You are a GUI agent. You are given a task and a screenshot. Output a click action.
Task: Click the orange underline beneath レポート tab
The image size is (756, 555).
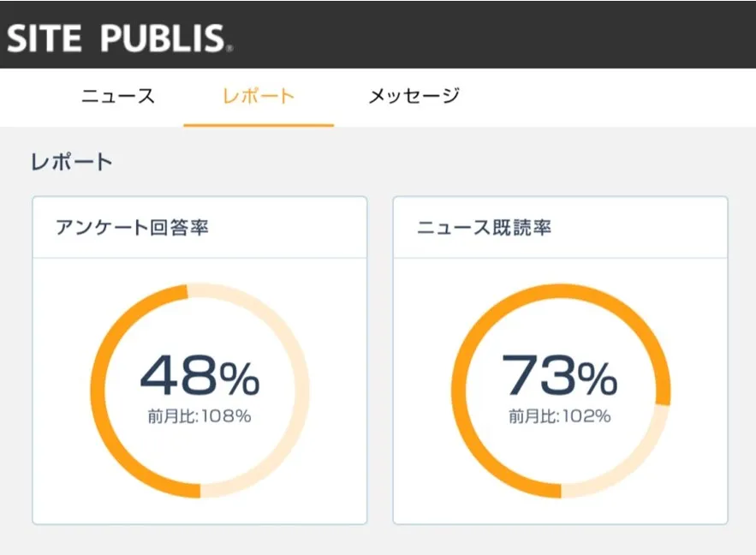[x=258, y=125]
